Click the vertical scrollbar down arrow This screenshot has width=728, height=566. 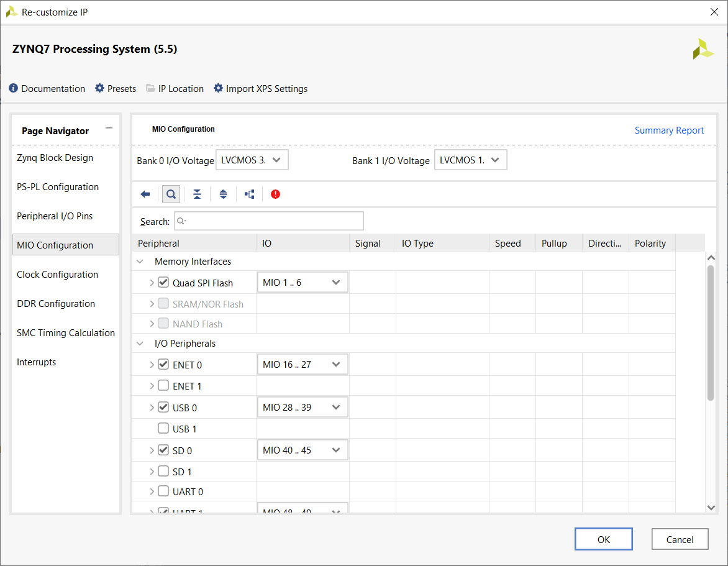coord(711,508)
